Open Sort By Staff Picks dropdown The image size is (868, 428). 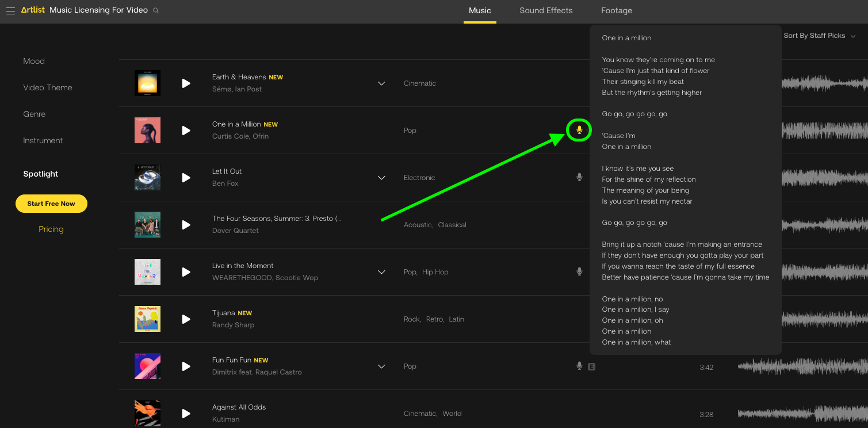(x=820, y=36)
